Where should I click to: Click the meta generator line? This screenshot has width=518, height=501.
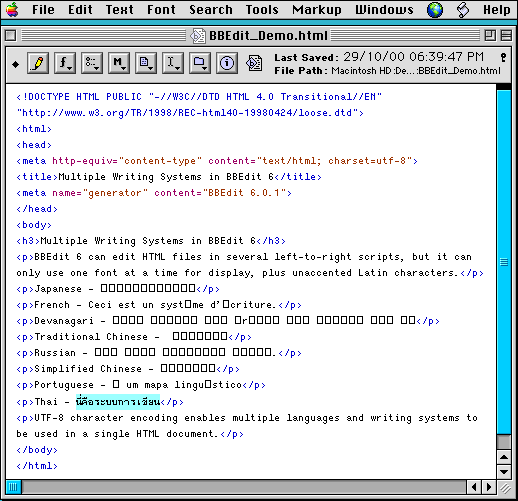coord(154,193)
